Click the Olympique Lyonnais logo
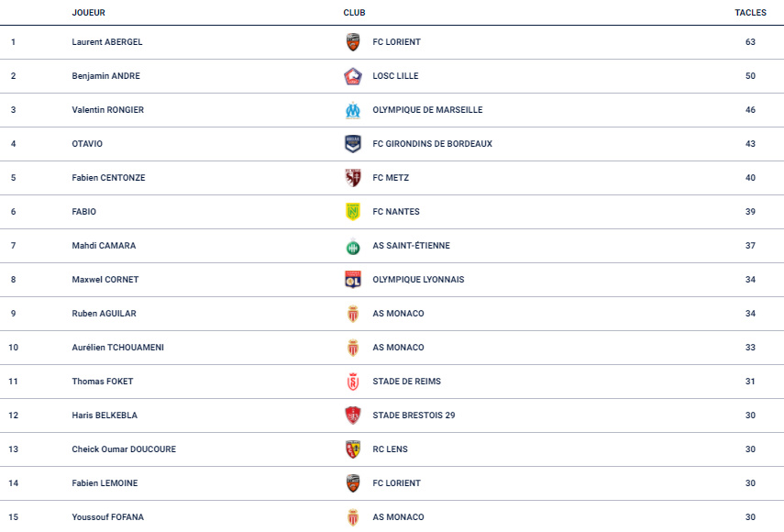The height and width of the screenshot is (532, 784). point(353,280)
